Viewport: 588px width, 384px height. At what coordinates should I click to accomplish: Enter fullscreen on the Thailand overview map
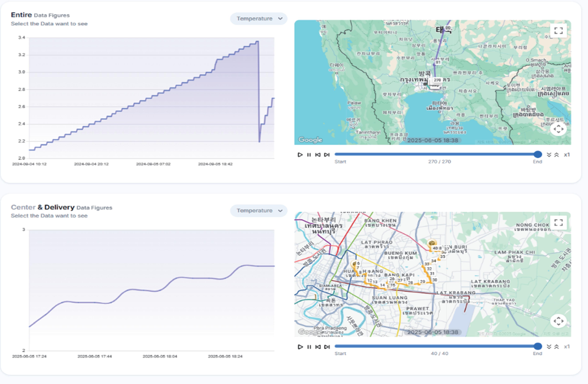tap(558, 31)
